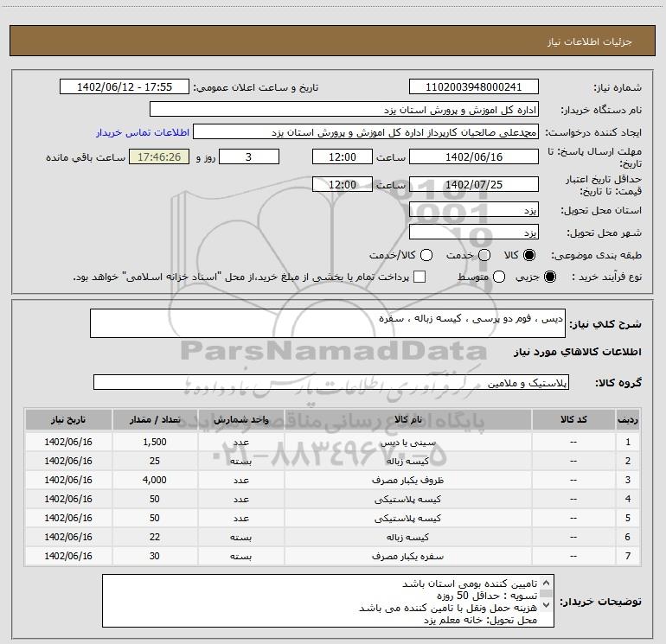Viewport: 666px width, 644px height.
Task: Select the خدمت radio button
Action: click(484, 255)
